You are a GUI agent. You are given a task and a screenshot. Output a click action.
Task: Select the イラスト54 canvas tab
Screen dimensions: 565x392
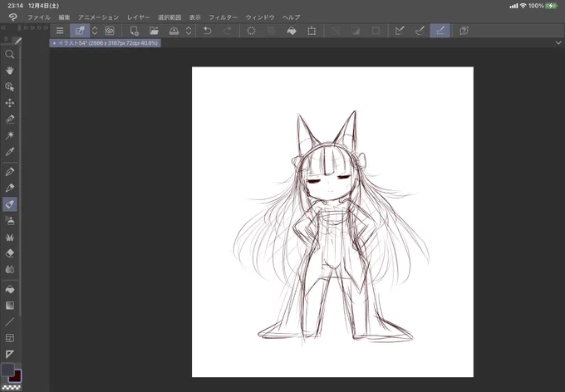(x=105, y=43)
